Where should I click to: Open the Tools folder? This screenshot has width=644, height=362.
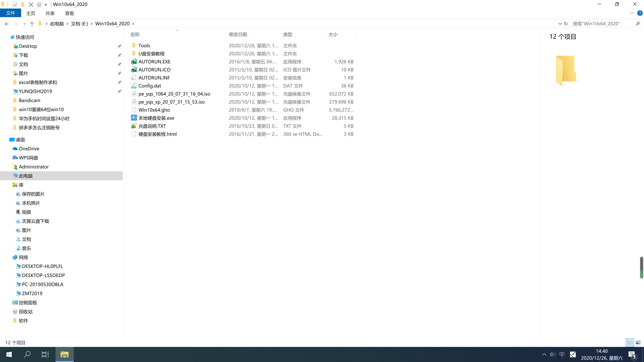[x=144, y=45]
